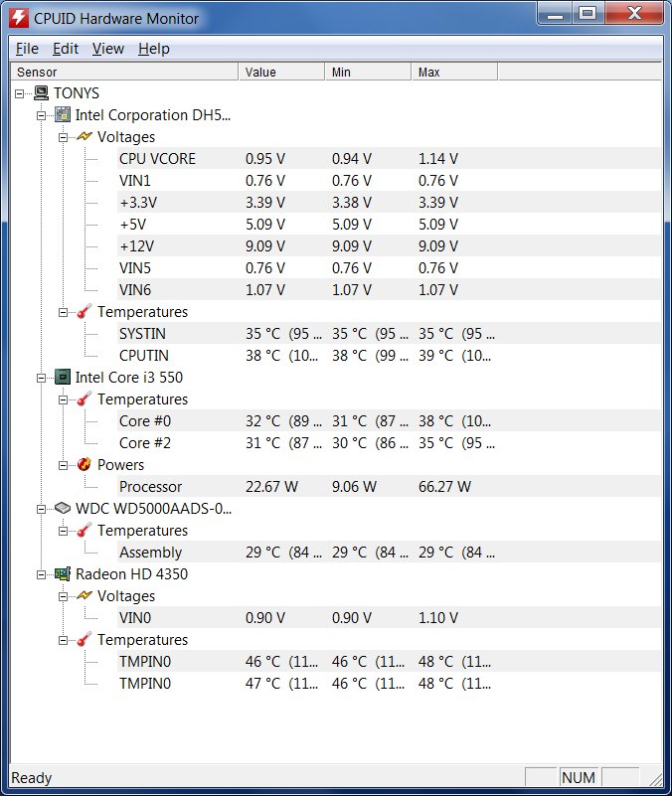Click the 22.67 W processor value
The width and height of the screenshot is (672, 796).
(x=271, y=486)
